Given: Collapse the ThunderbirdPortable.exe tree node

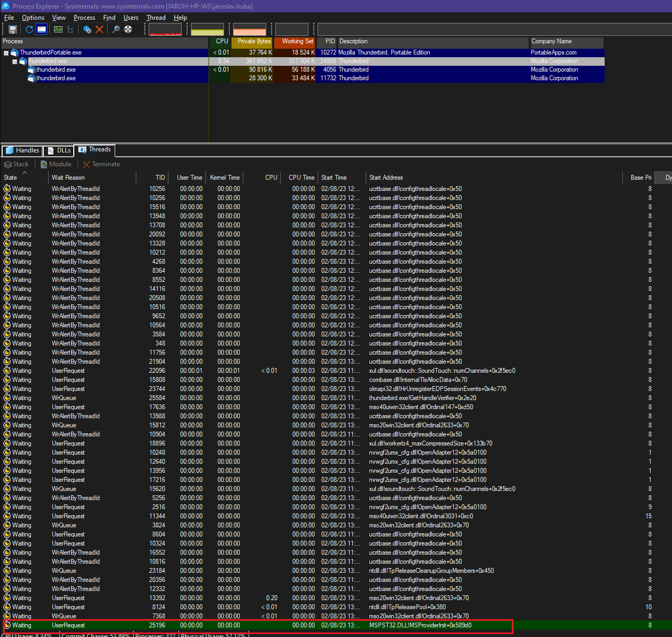Looking at the screenshot, I should [x=6, y=53].
